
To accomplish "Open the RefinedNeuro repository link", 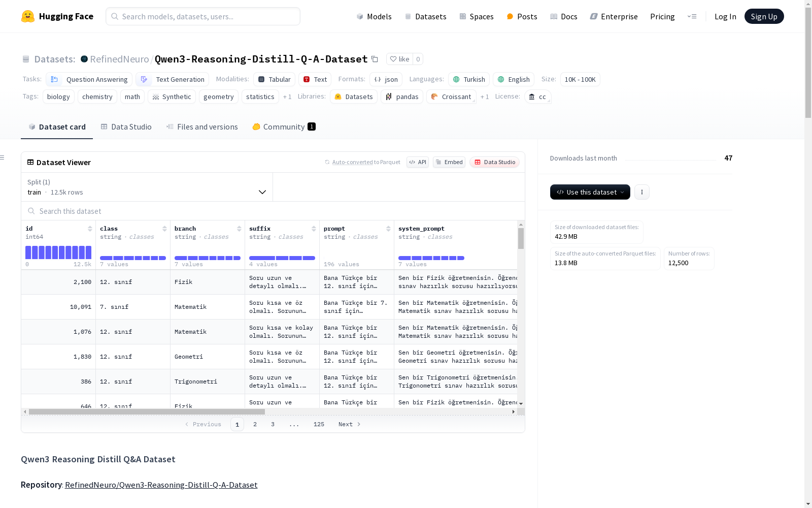I will (x=161, y=485).
